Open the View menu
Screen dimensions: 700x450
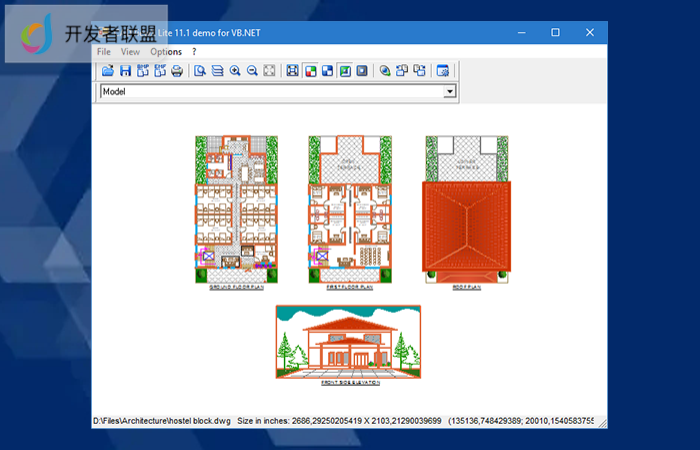click(x=130, y=51)
